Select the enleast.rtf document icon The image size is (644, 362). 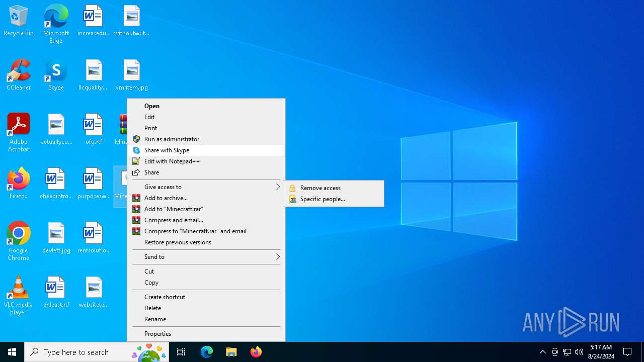(56, 293)
